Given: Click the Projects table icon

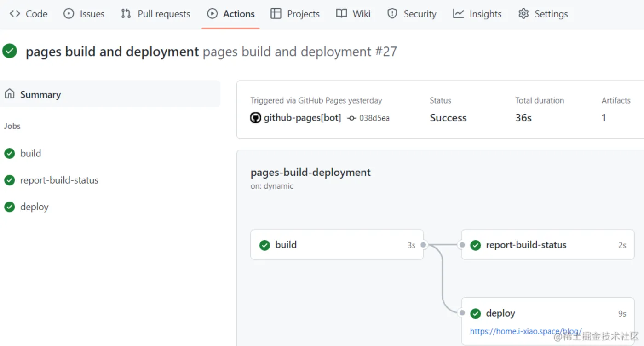Looking at the screenshot, I should coord(276,14).
